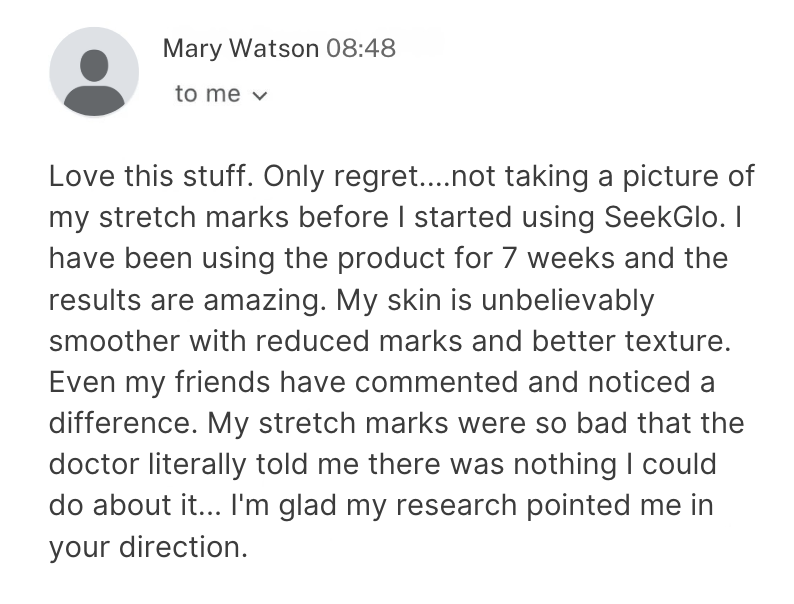Click the sender name Mary Watson

[241, 49]
